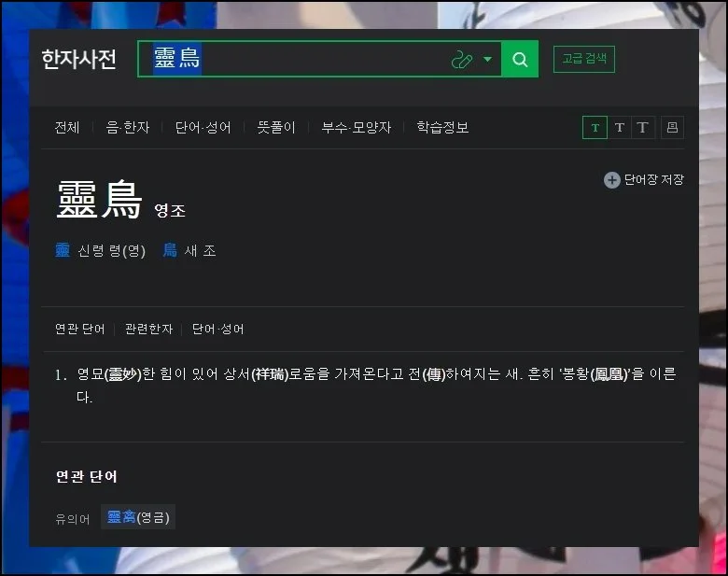
Task: Select the 음·한자 tab
Action: 128,127
